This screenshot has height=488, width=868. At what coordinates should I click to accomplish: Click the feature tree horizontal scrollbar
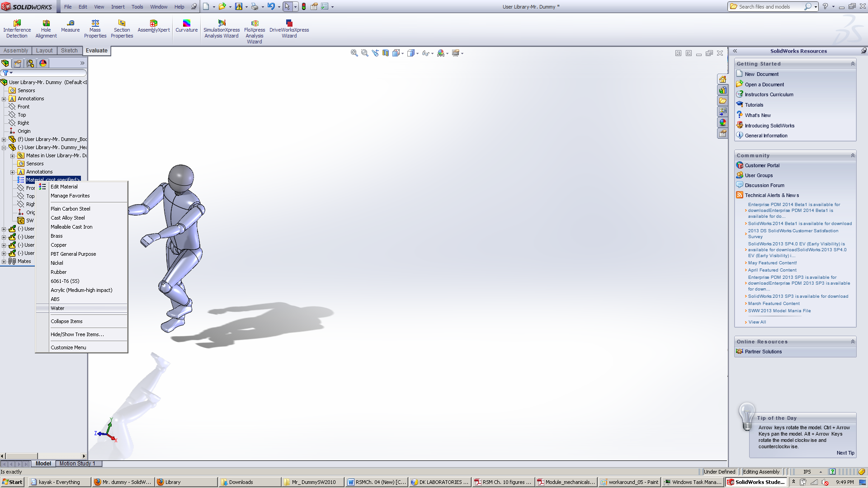(x=43, y=456)
